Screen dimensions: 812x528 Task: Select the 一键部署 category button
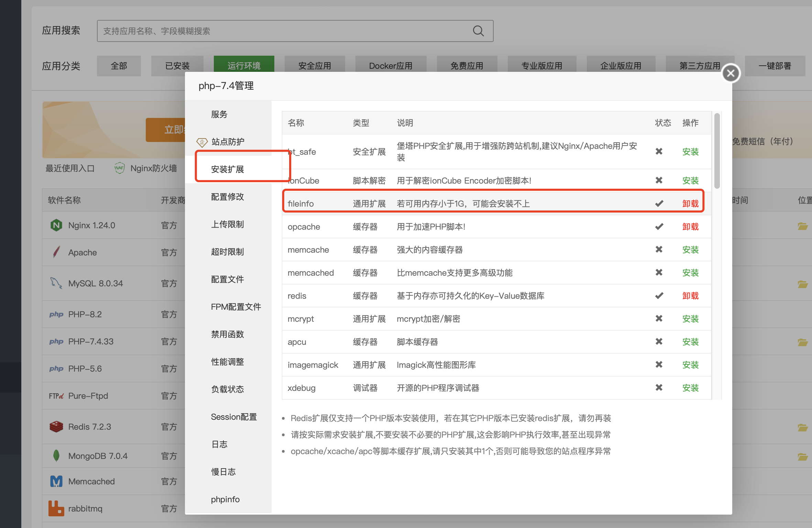(775, 66)
